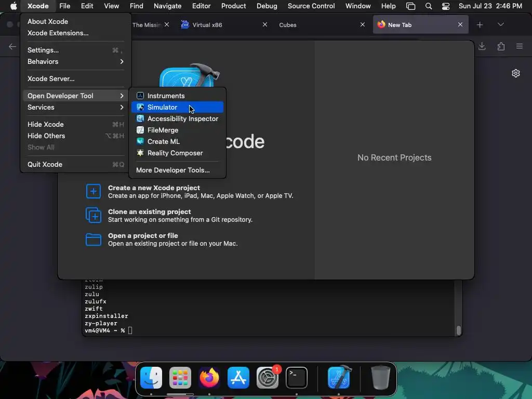Open the Product menu
This screenshot has height=399, width=532.
[234, 6]
